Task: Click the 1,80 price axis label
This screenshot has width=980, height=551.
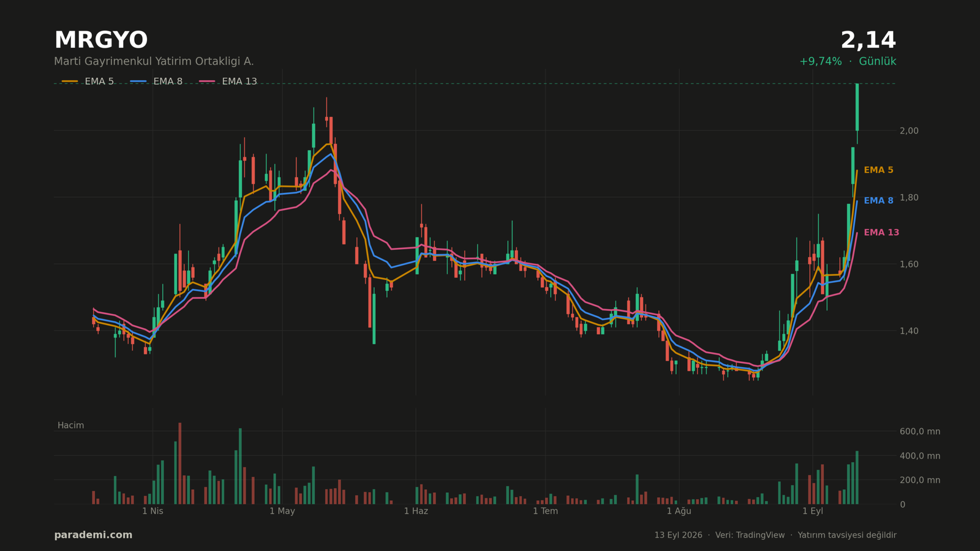Action: tap(909, 198)
